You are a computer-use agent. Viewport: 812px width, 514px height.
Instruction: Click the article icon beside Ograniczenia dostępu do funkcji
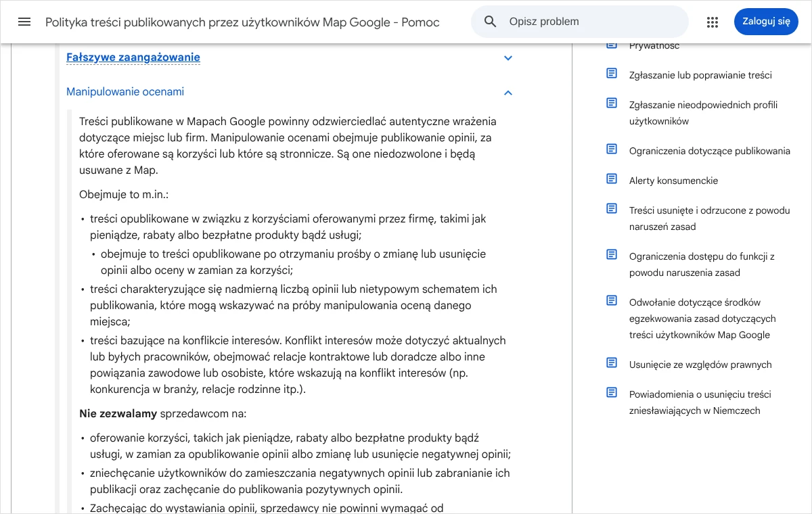[x=612, y=254]
